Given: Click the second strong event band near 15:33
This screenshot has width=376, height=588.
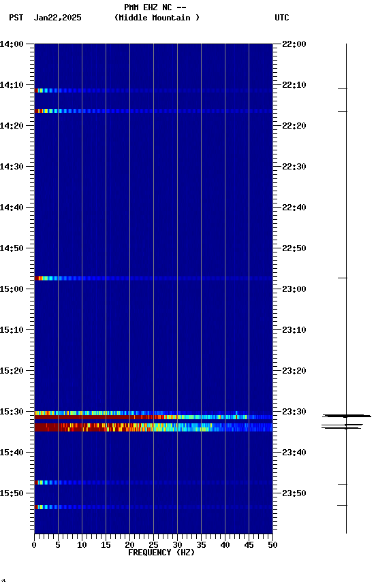Looking at the screenshot, I should click(x=153, y=427).
